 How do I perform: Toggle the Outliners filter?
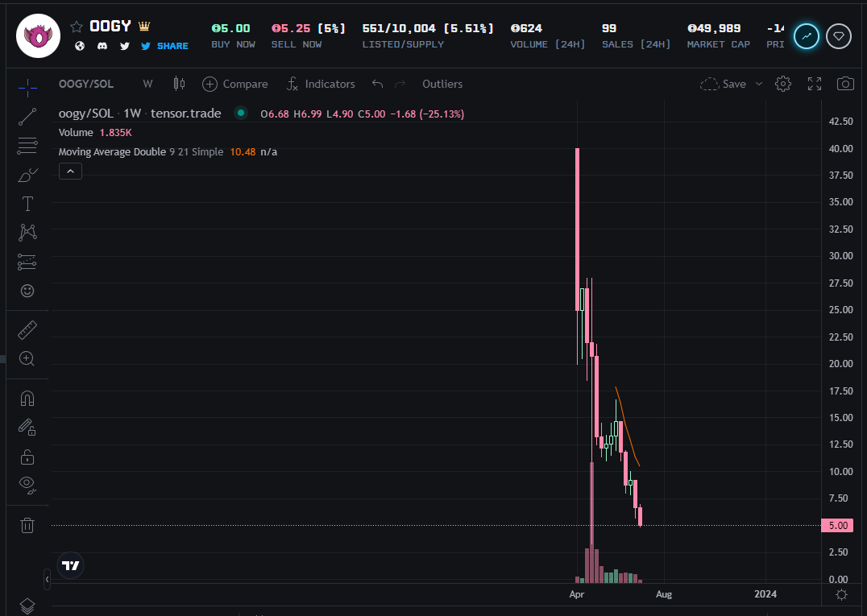point(442,84)
